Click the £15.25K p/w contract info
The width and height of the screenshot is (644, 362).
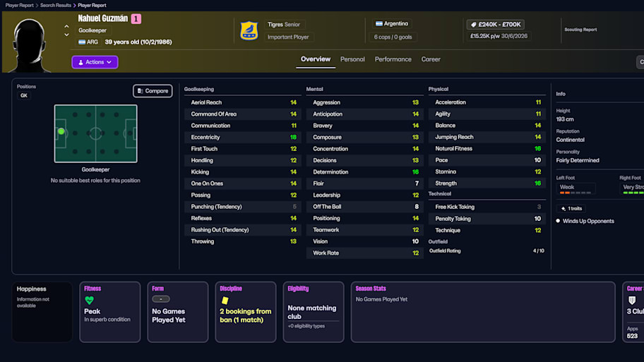[x=499, y=36]
